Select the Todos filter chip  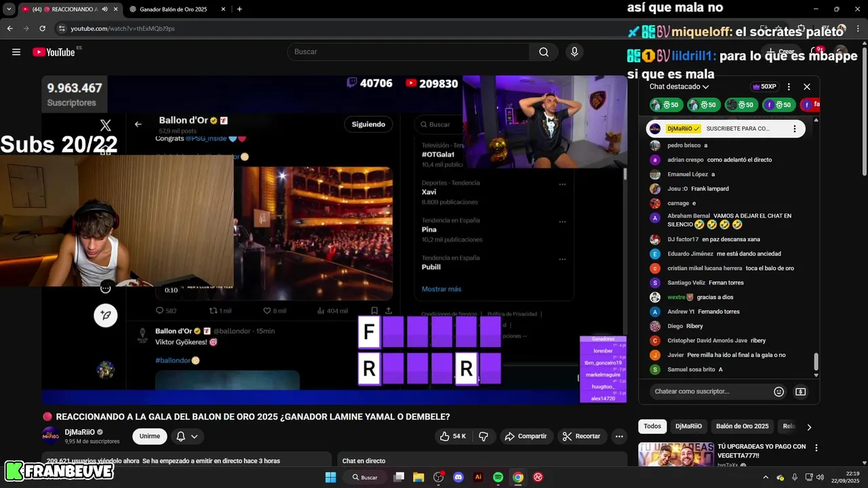click(x=652, y=426)
